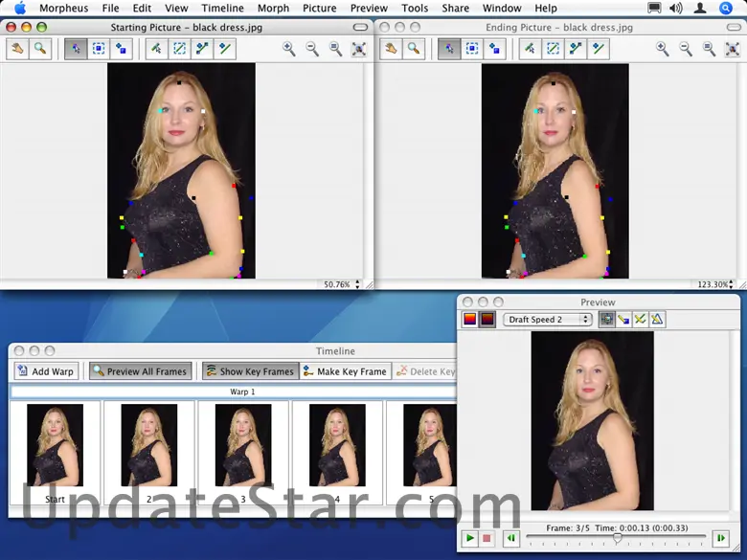The width and height of the screenshot is (747, 560).
Task: Select the line selection arrow tool in Starting Picture
Action: click(x=156, y=49)
